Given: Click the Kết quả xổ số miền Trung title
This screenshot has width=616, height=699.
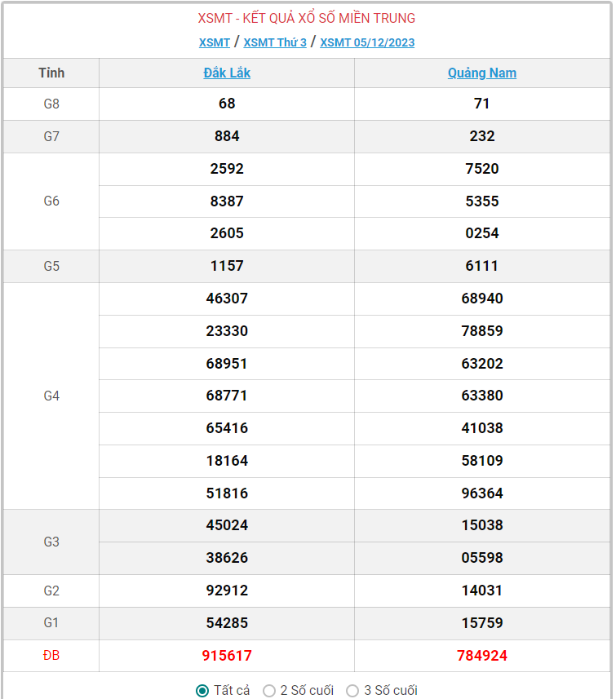Looking at the screenshot, I should click(307, 18).
